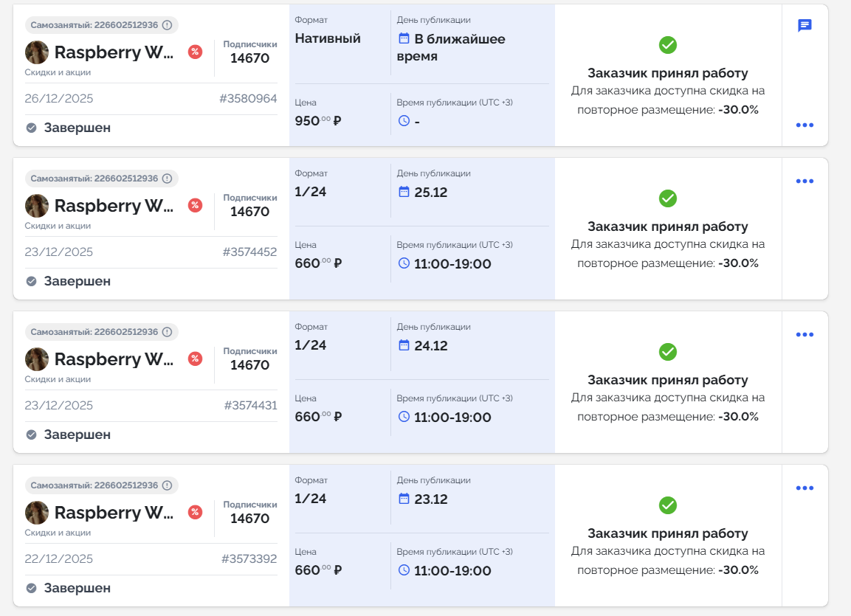Show three-dot menu for order #3573392
The image size is (851, 616).
click(805, 488)
